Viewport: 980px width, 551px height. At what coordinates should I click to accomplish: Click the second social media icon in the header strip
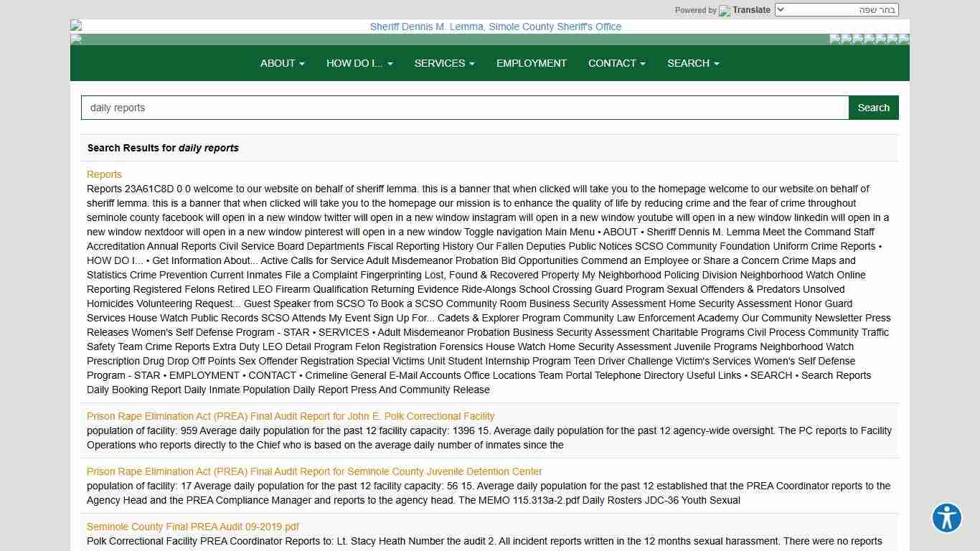click(847, 39)
